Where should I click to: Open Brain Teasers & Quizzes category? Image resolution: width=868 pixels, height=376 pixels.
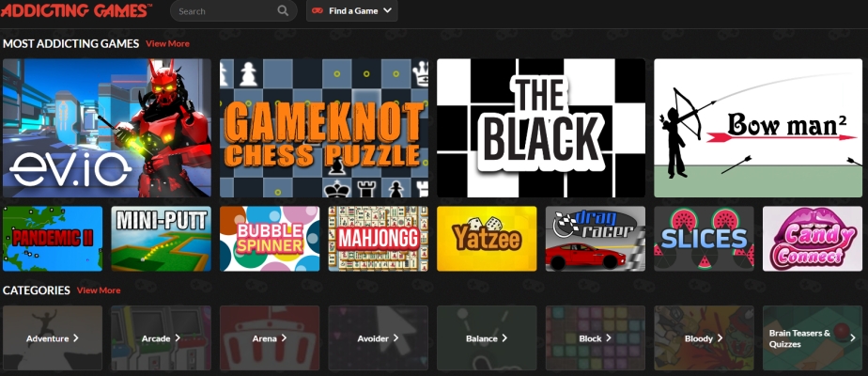pyautogui.click(x=813, y=337)
